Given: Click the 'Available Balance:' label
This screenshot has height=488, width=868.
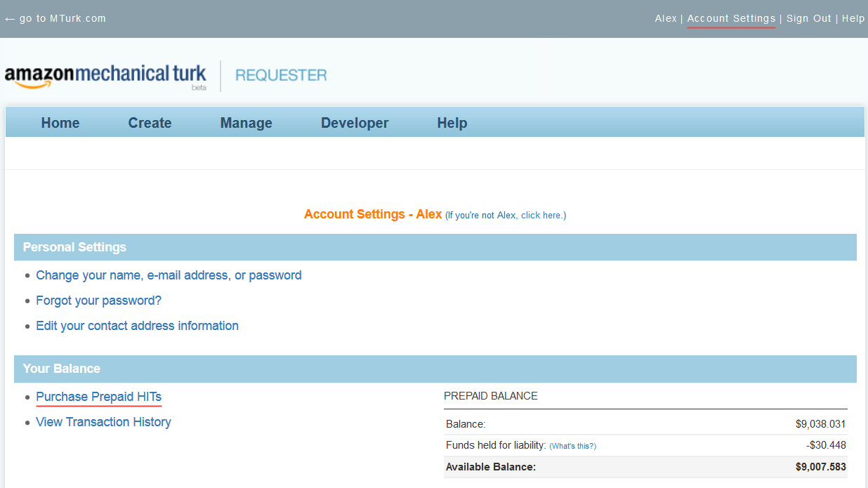Looking at the screenshot, I should click(491, 466).
